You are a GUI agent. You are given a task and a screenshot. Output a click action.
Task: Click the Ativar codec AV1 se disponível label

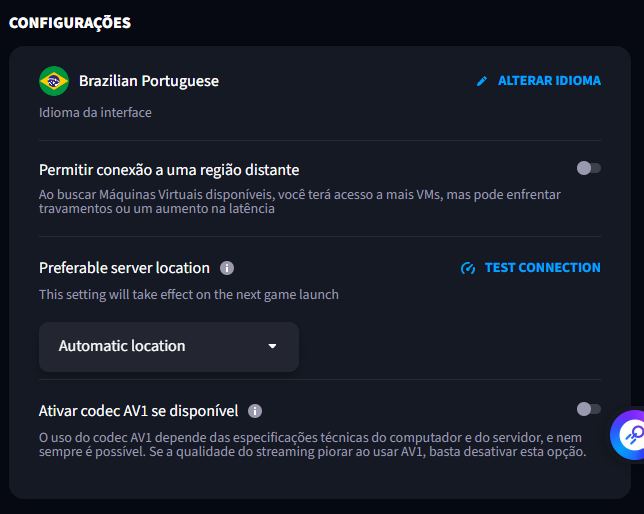[138, 410]
